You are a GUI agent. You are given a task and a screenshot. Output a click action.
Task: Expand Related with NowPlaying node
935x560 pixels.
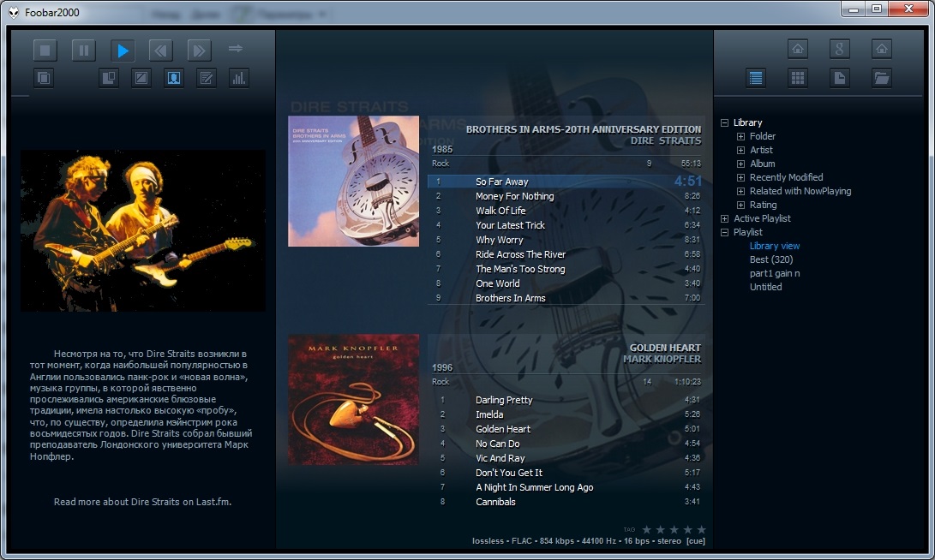tap(740, 191)
